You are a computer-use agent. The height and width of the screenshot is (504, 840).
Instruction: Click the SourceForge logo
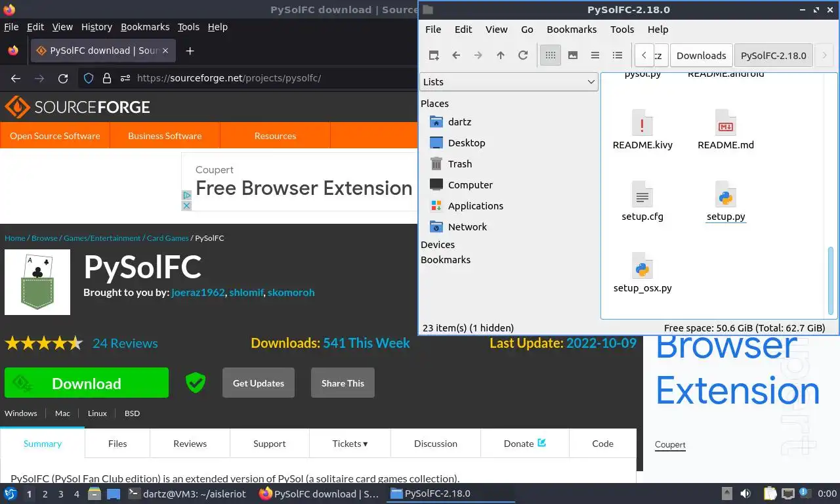77,107
